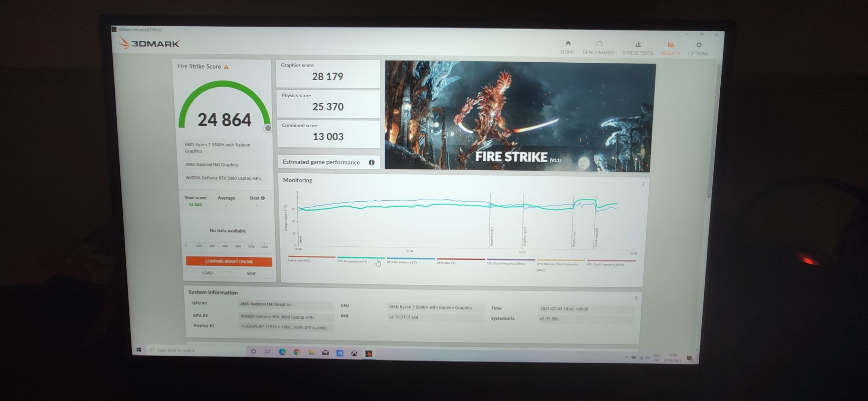This screenshot has height=401, width=868.
Task: Click GPU #1 AMD Radeon(TM) Graphics field
Action: (x=286, y=304)
